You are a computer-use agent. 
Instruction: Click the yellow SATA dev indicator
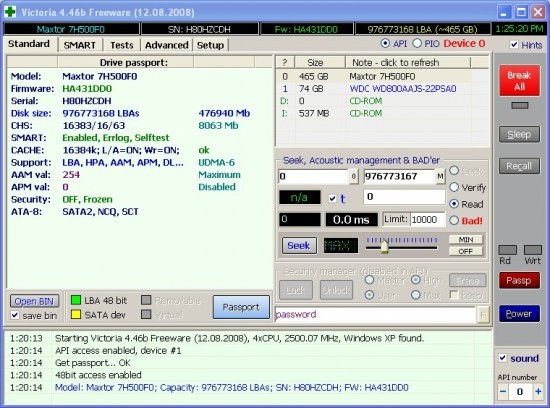[x=76, y=314]
